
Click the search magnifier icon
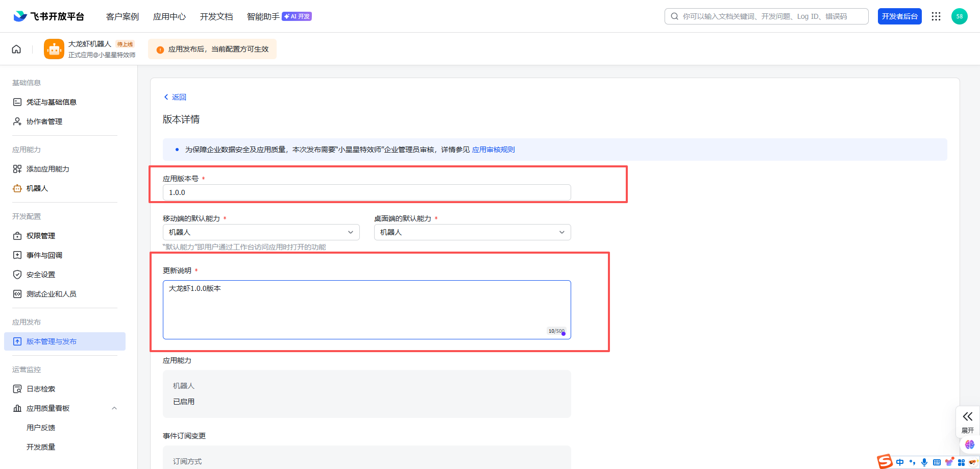[x=674, y=16]
